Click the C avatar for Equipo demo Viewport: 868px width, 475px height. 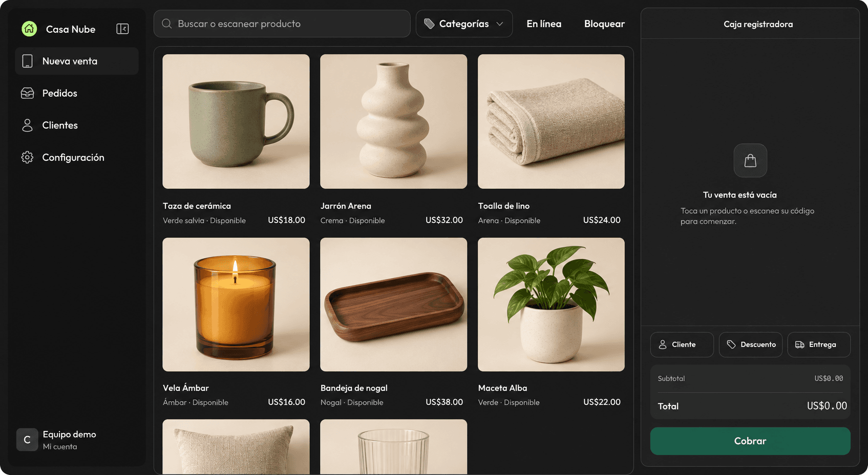[27, 440]
